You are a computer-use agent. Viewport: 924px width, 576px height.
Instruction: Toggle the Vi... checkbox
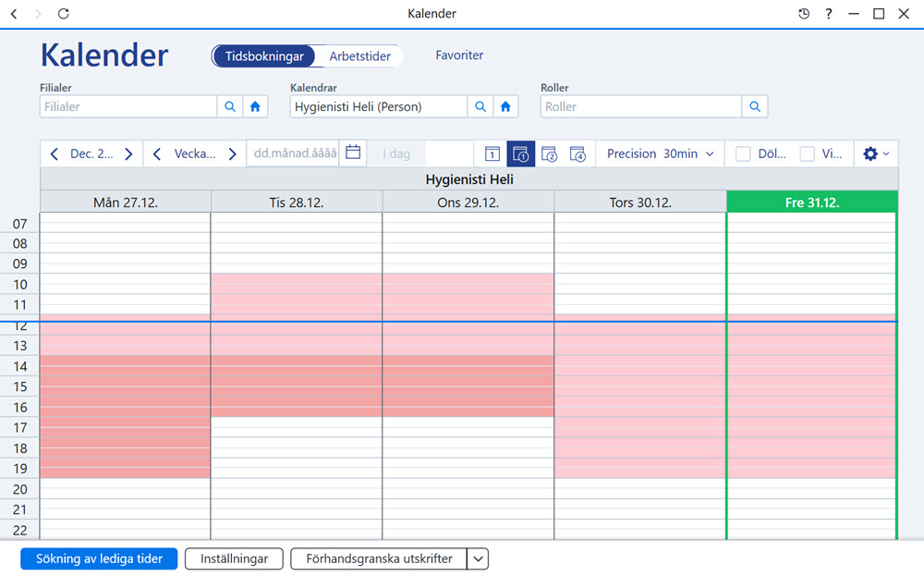click(807, 153)
